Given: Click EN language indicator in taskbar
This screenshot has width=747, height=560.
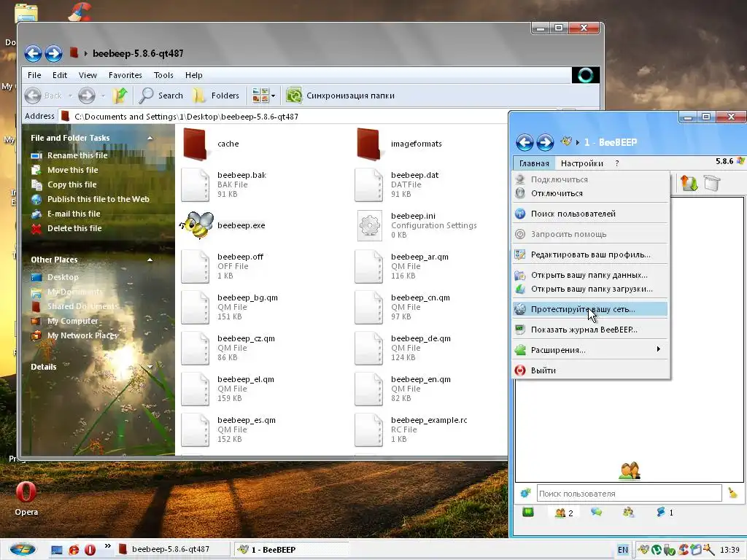Looking at the screenshot, I should click(x=623, y=550).
